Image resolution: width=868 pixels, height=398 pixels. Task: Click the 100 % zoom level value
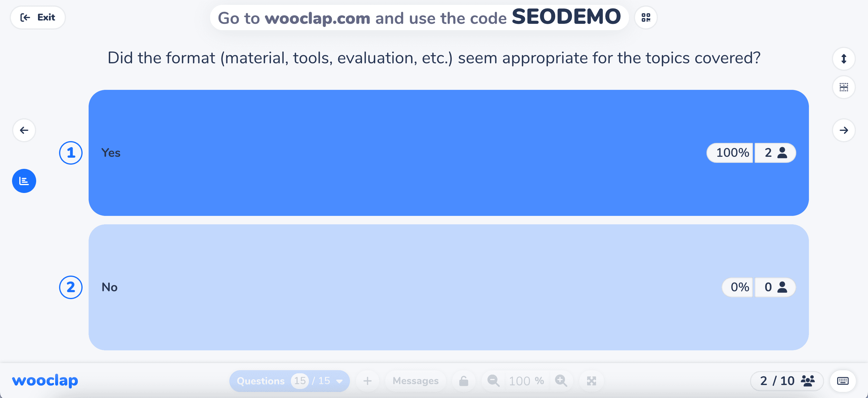coord(526,381)
